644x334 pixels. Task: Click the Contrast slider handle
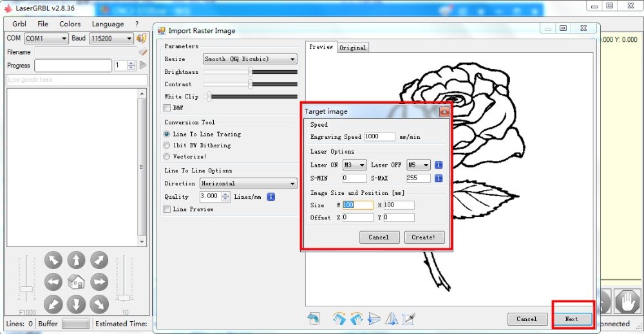(x=250, y=84)
